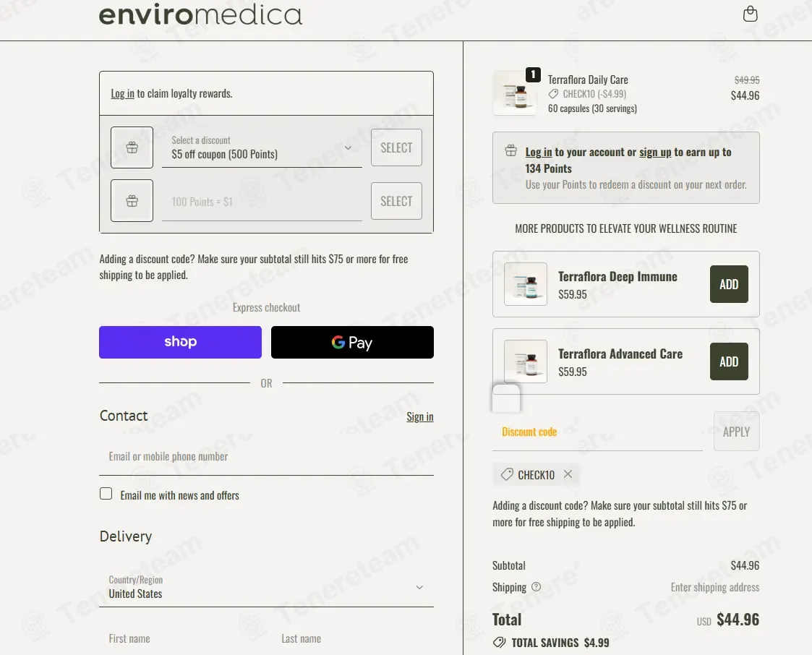812x655 pixels.
Task: Click Terraflora Deep Immune product thumbnail
Action: tap(526, 284)
